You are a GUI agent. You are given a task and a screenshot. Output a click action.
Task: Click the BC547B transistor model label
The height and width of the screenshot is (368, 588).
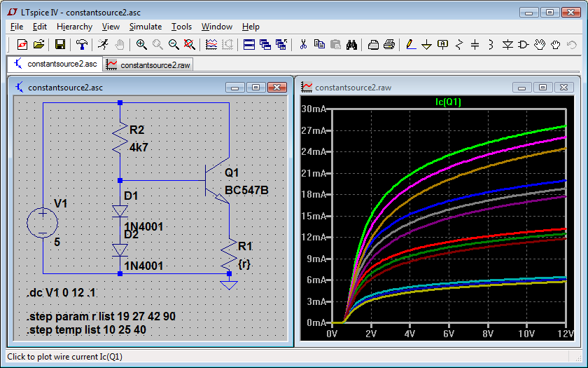pos(246,191)
